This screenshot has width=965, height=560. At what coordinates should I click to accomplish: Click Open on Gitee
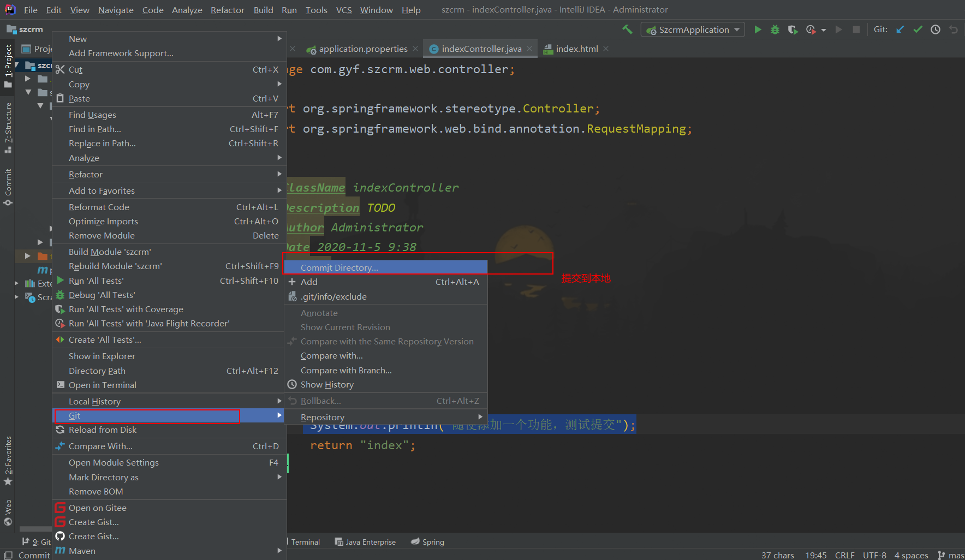pyautogui.click(x=169, y=508)
